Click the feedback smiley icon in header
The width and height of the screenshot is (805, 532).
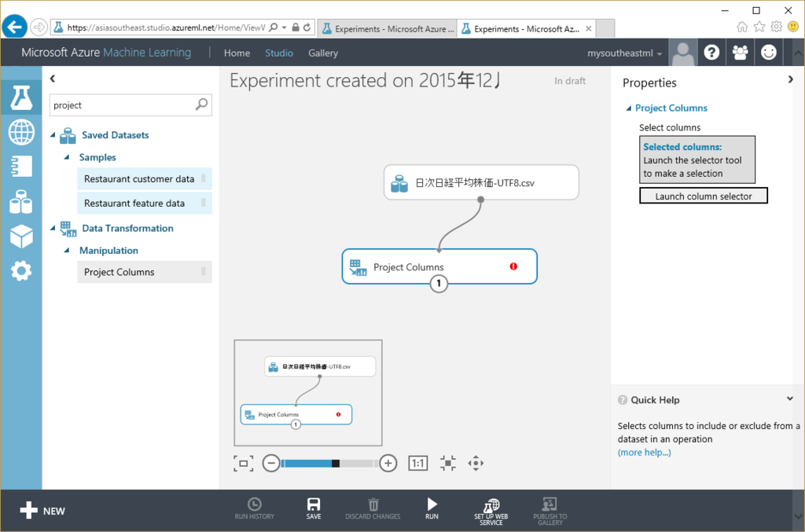(769, 53)
